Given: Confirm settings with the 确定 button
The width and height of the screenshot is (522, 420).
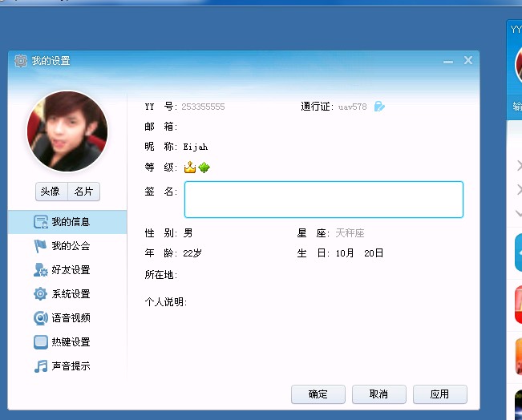Looking at the screenshot, I should [x=318, y=394].
